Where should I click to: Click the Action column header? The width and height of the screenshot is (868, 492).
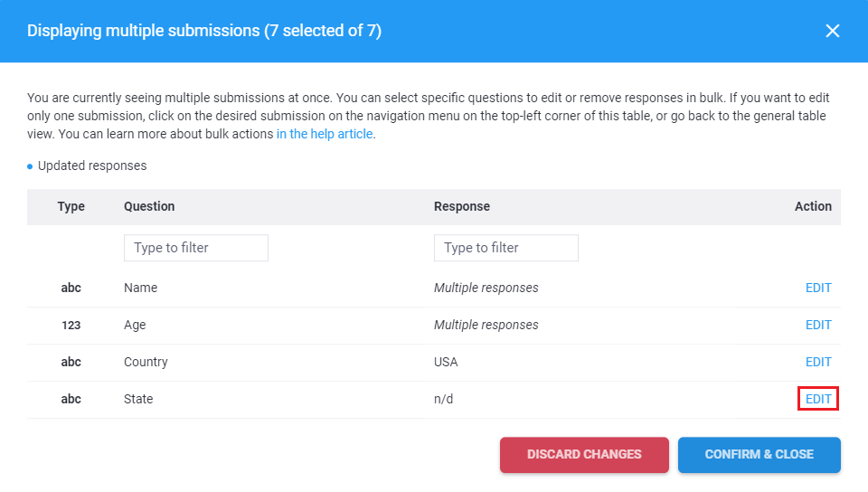click(813, 206)
